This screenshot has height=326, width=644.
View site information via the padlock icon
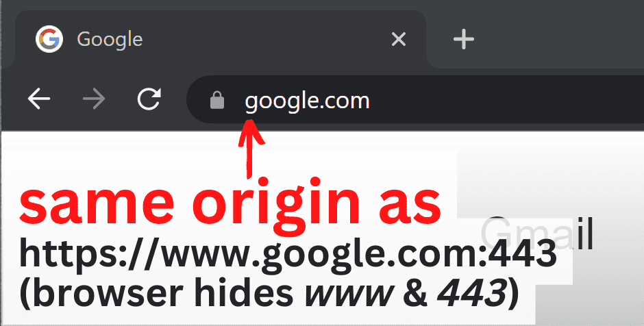(217, 100)
